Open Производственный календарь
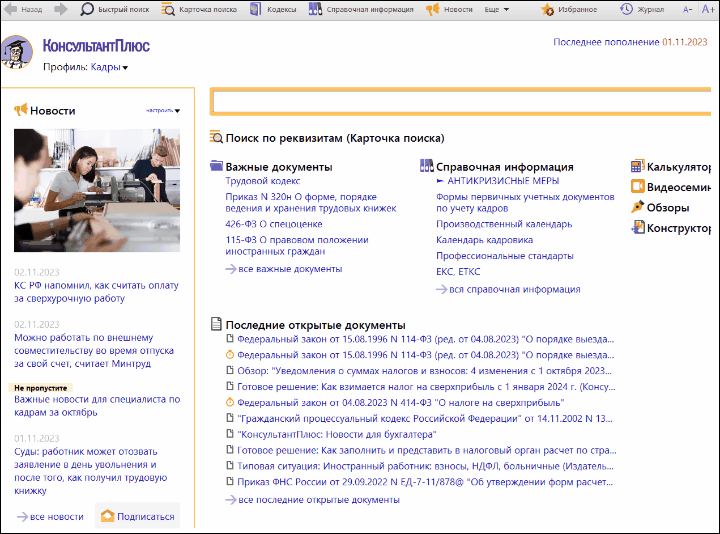The height and width of the screenshot is (534, 720). pos(504,224)
